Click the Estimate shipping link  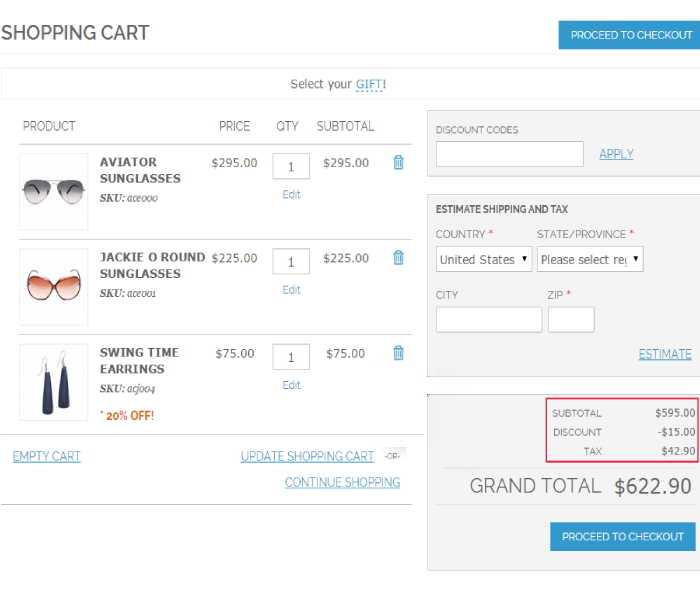(665, 354)
